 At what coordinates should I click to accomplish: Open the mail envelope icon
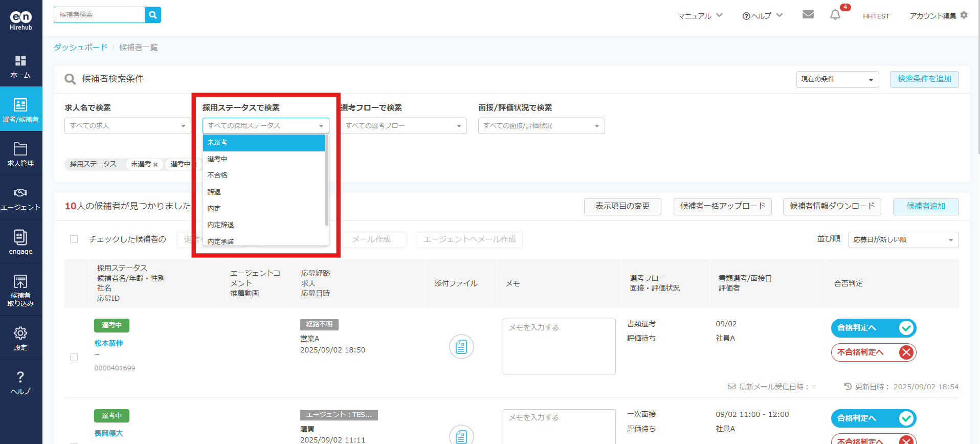[808, 14]
